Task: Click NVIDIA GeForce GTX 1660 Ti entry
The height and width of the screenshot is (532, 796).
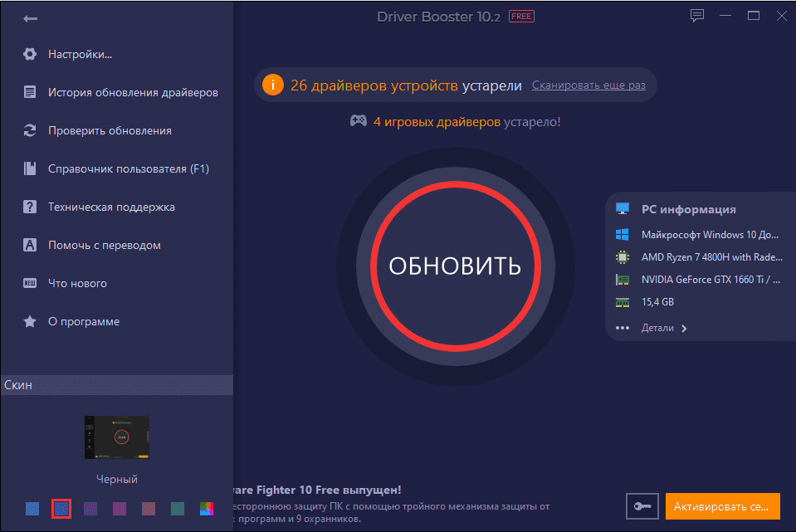Action: 711,279
